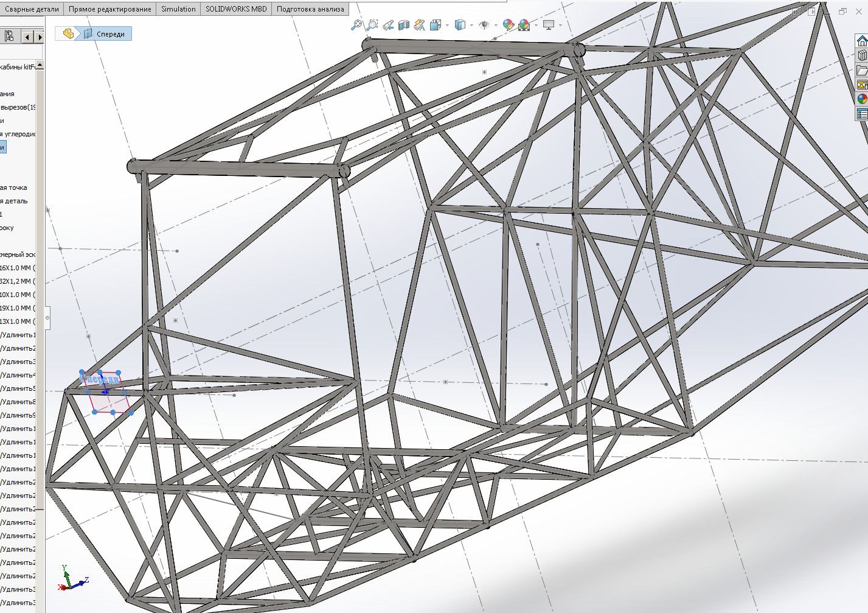
Task: Open File Explorer folder icon in task pane
Action: click(862, 70)
